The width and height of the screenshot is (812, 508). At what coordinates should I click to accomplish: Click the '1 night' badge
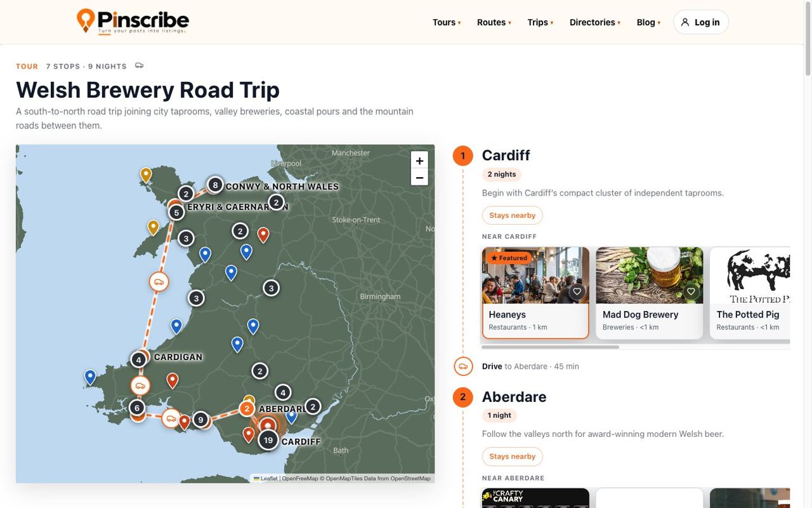499,415
